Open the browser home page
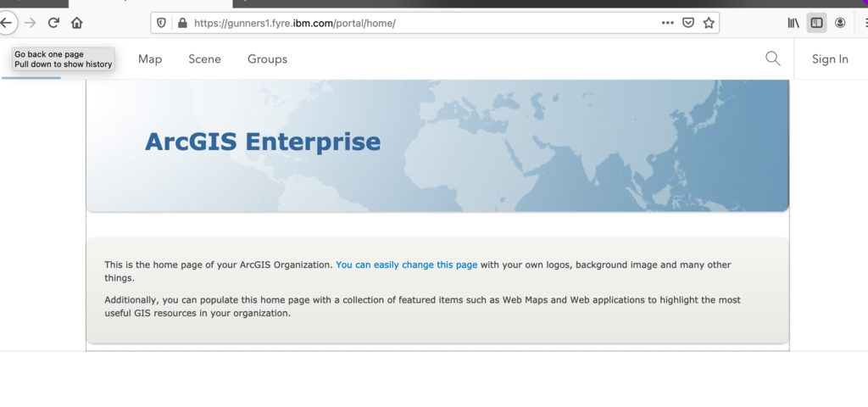The height and width of the screenshot is (407, 868). (x=77, y=23)
